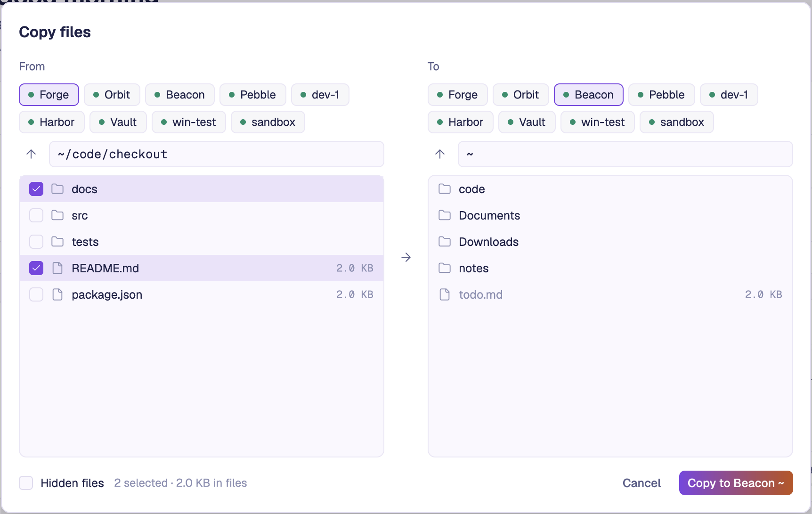Check the package.json checkbox
812x514 pixels.
point(36,294)
